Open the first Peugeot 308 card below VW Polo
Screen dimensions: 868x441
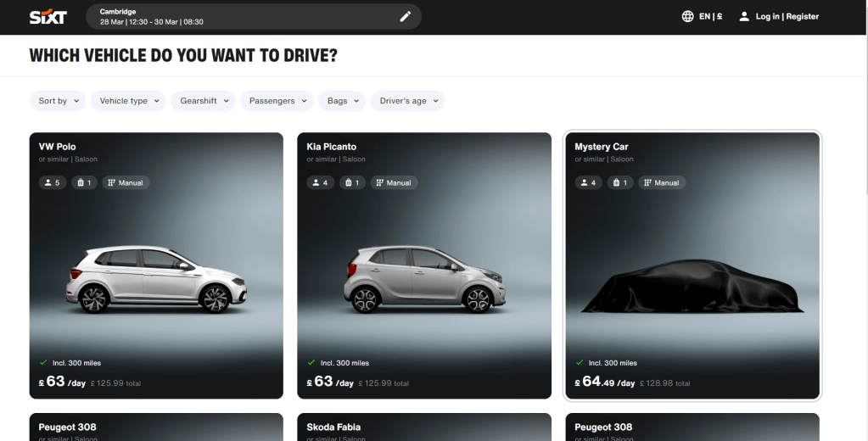(x=156, y=427)
